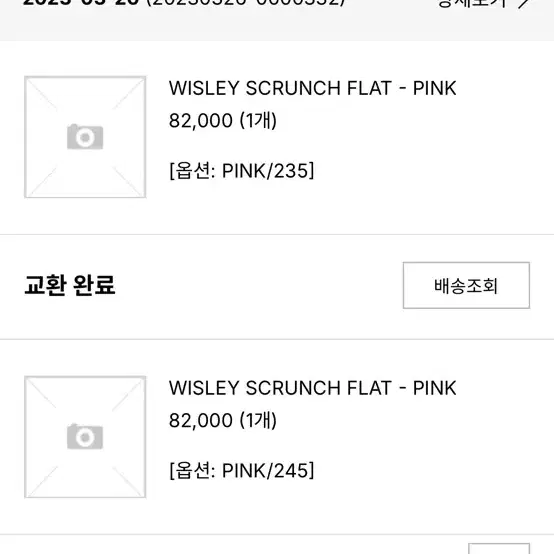Click camera placeholder icon for PINK/235 item

point(85,137)
